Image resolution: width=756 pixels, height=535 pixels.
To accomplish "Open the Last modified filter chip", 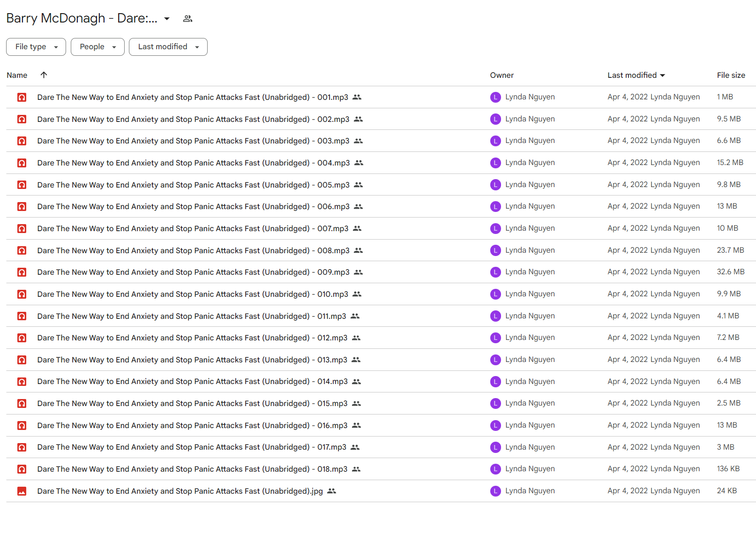I will pos(168,47).
